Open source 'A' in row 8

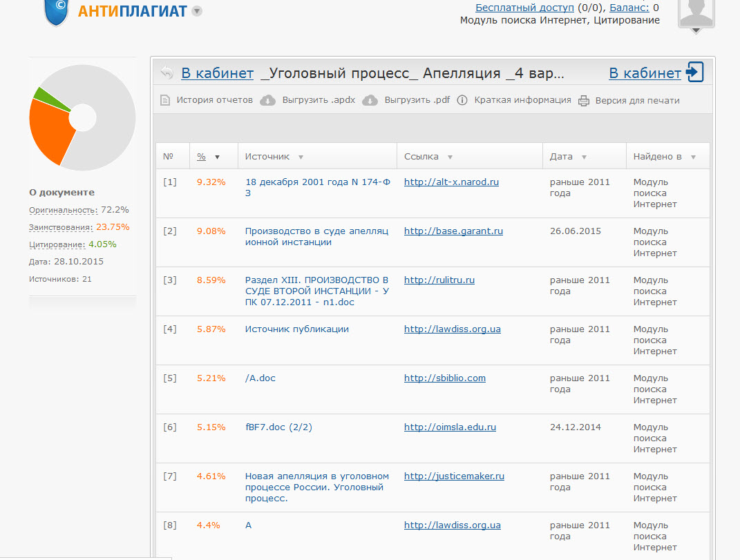248,525
